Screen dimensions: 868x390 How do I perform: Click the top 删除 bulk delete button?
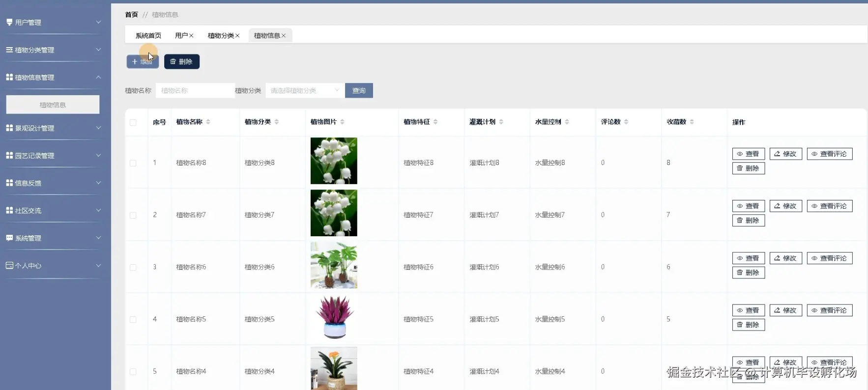point(181,61)
